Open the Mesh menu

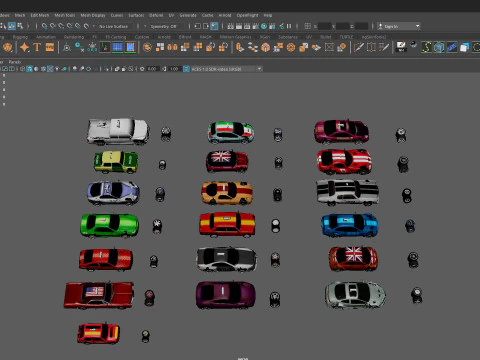pyautogui.click(x=20, y=15)
